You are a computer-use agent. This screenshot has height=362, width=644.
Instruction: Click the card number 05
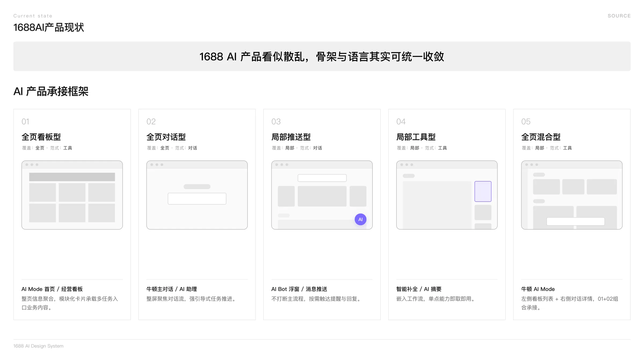click(x=526, y=121)
